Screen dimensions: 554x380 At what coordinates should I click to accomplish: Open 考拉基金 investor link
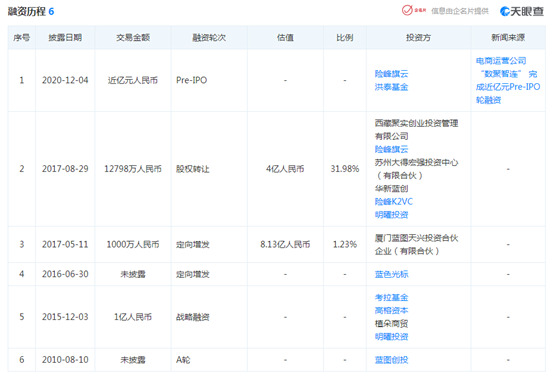pos(391,298)
